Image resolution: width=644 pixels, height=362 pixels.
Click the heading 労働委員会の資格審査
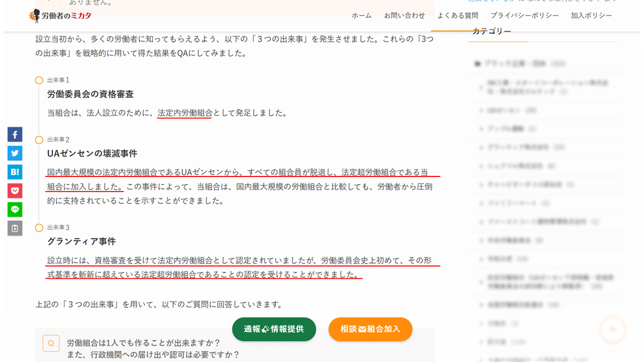[x=91, y=94]
